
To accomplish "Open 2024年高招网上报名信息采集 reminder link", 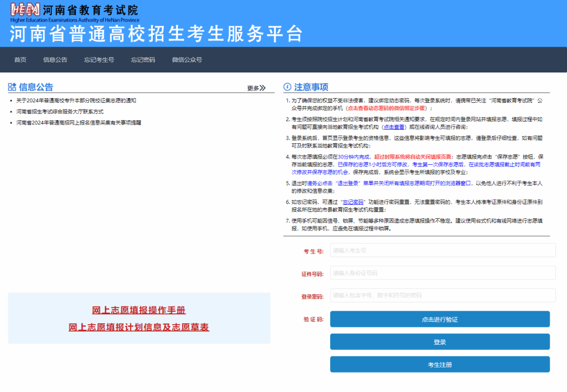I will coord(79,122).
